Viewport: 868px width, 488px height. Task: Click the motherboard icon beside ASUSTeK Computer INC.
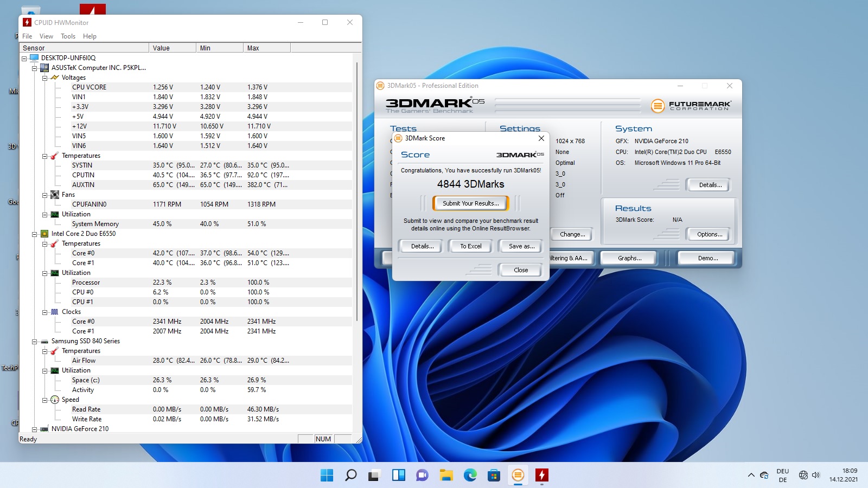(44, 67)
